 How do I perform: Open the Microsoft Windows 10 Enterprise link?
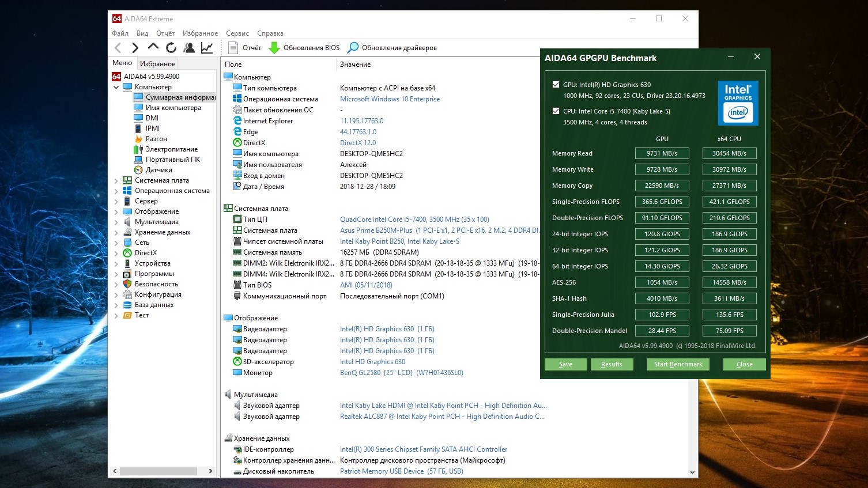point(390,99)
